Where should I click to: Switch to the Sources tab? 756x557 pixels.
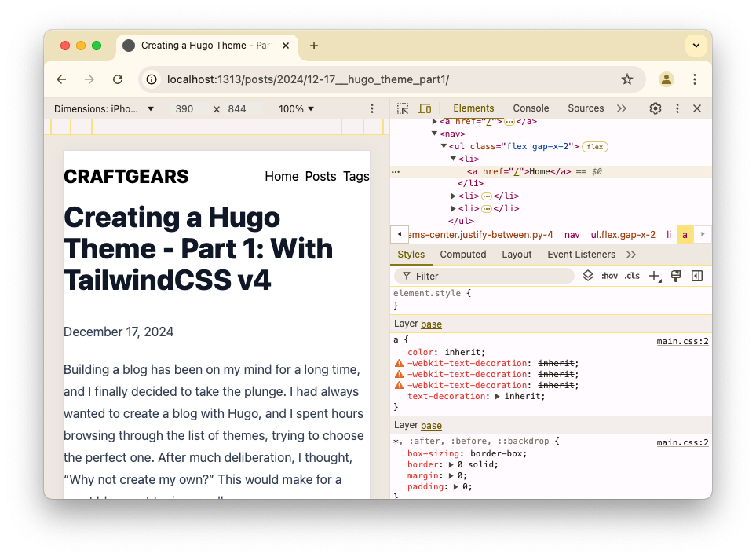click(586, 108)
